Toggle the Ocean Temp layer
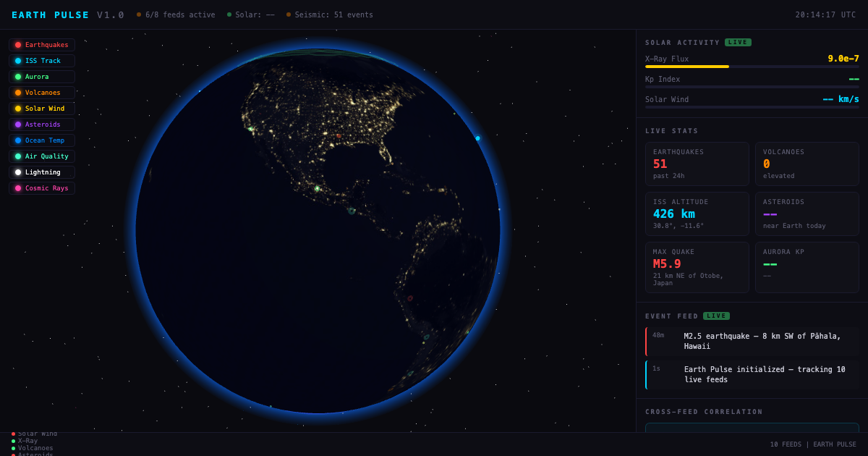Screen dimensions: 868x456 click(x=42, y=140)
